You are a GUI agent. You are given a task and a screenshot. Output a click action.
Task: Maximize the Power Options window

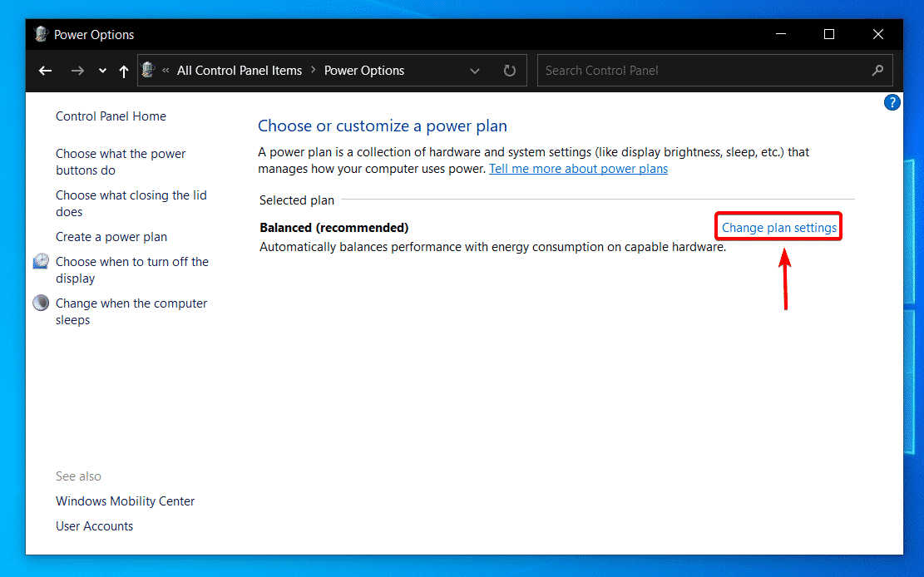829,34
